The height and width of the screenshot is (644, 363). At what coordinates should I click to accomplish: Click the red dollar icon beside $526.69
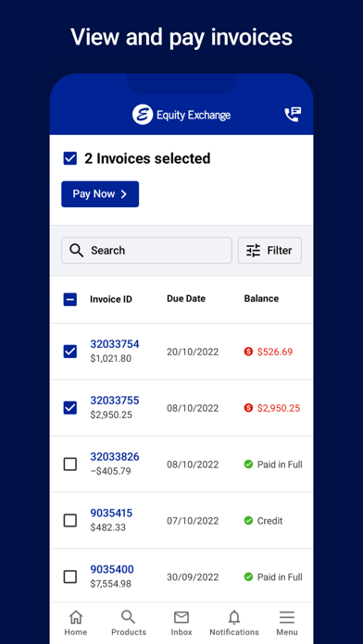click(248, 352)
